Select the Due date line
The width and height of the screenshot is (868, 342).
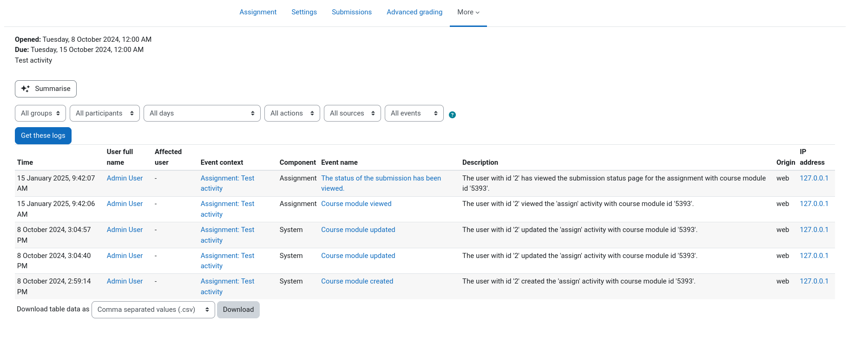coord(79,50)
